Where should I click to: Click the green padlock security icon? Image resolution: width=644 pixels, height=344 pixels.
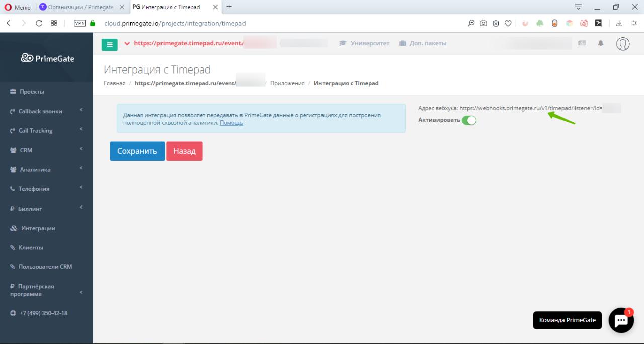pos(93,23)
